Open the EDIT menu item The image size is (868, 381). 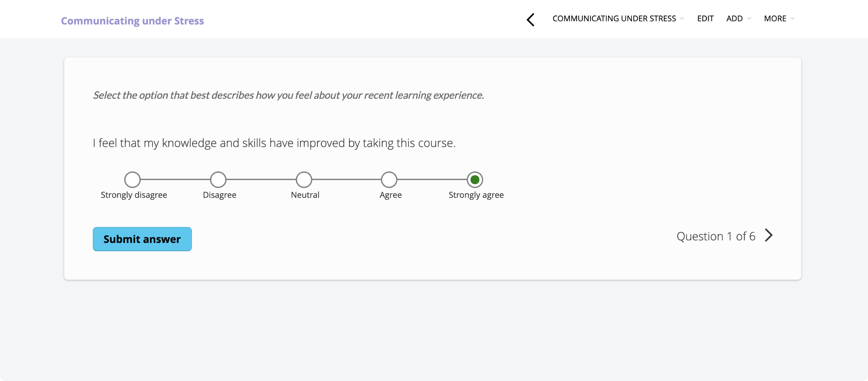[x=705, y=19]
